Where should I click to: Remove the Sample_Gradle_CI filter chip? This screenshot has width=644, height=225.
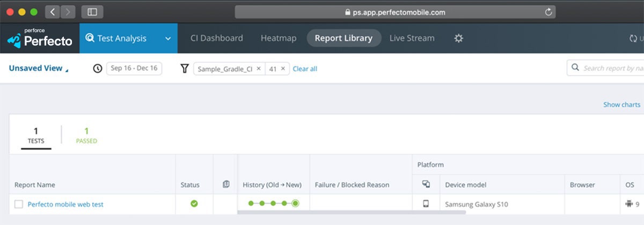[x=258, y=69]
